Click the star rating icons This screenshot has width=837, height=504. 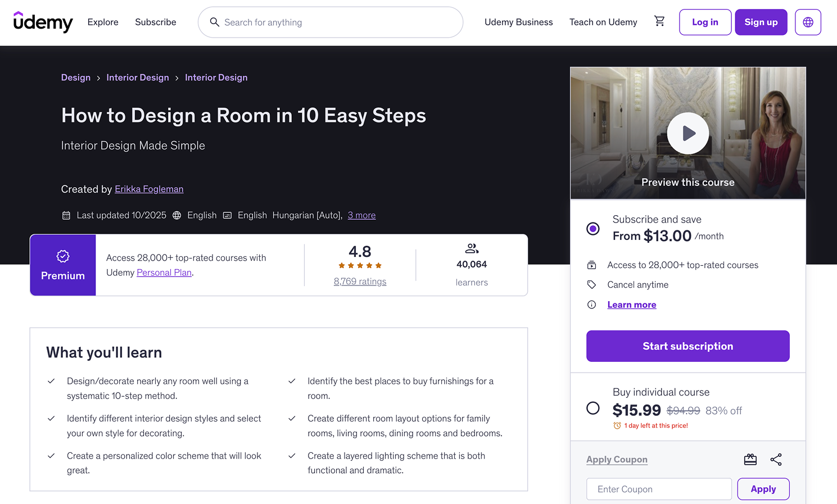(x=360, y=265)
